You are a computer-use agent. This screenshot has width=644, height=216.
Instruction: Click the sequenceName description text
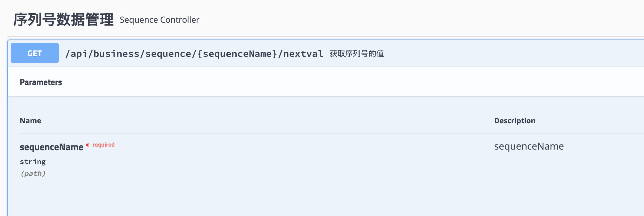click(529, 146)
